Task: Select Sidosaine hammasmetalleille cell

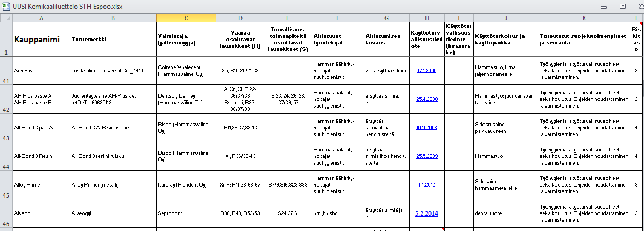Action: pyautogui.click(x=505, y=184)
